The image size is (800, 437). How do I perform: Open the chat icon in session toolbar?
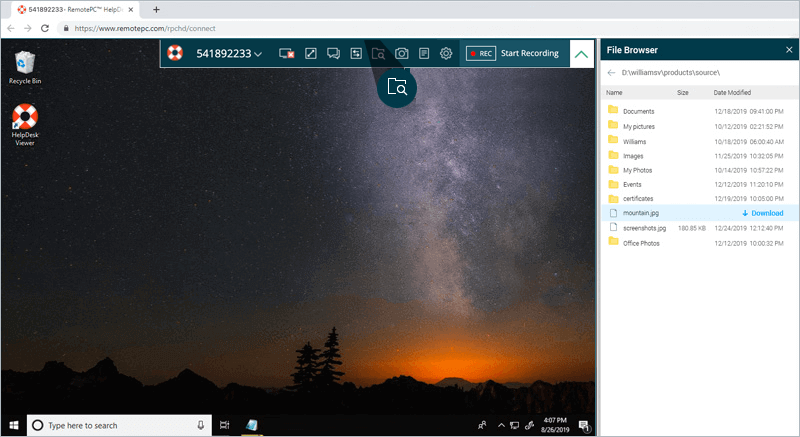click(x=333, y=53)
